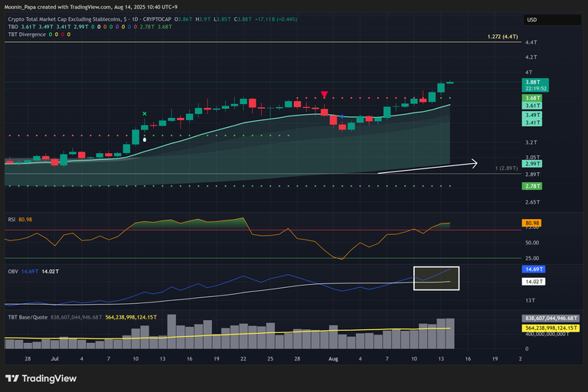Click the 4.2T price axis label
588x392 pixels.
coord(531,57)
